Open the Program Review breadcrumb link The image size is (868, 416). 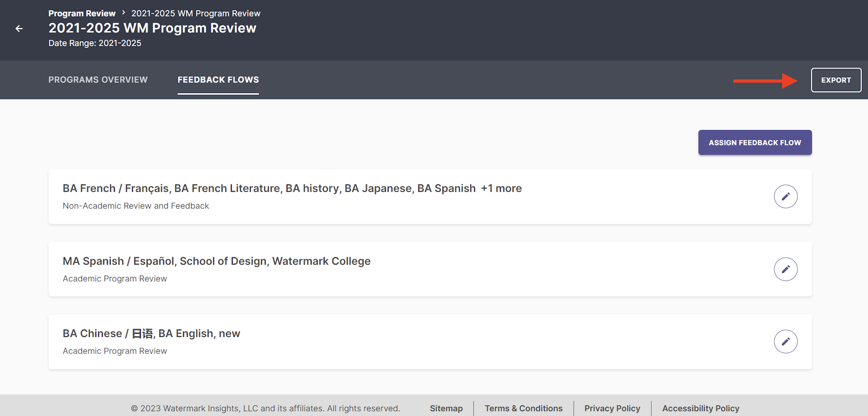click(82, 13)
